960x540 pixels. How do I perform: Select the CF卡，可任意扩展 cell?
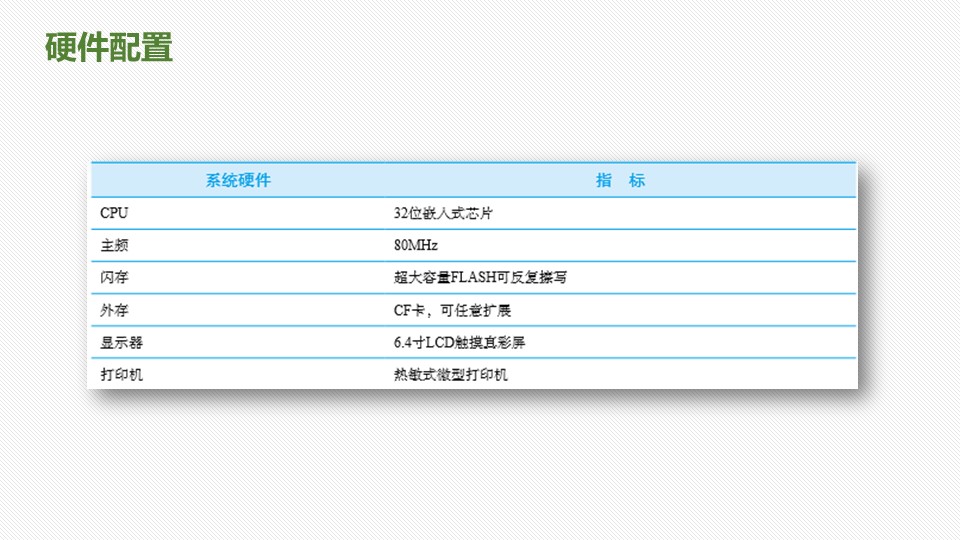coord(620,310)
